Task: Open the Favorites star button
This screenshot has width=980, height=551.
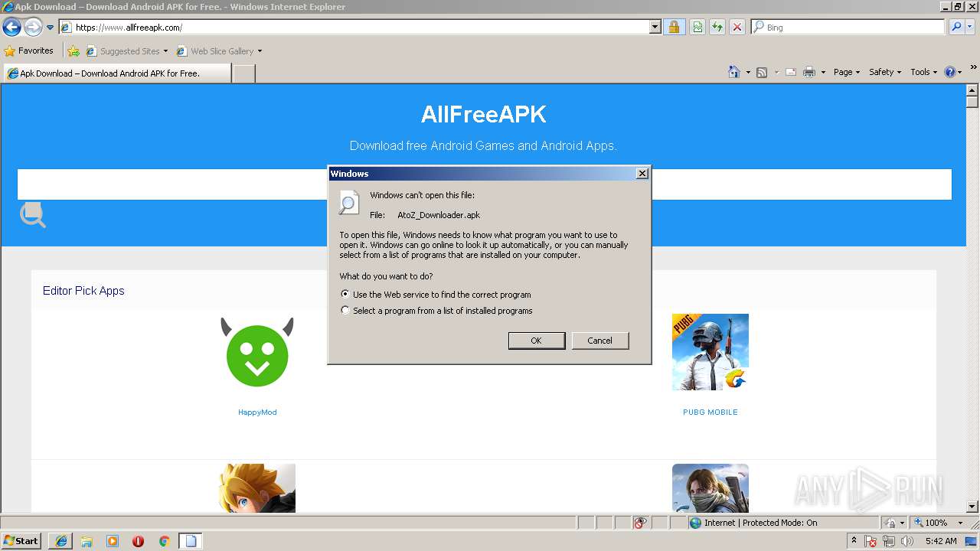Action: click(x=29, y=51)
